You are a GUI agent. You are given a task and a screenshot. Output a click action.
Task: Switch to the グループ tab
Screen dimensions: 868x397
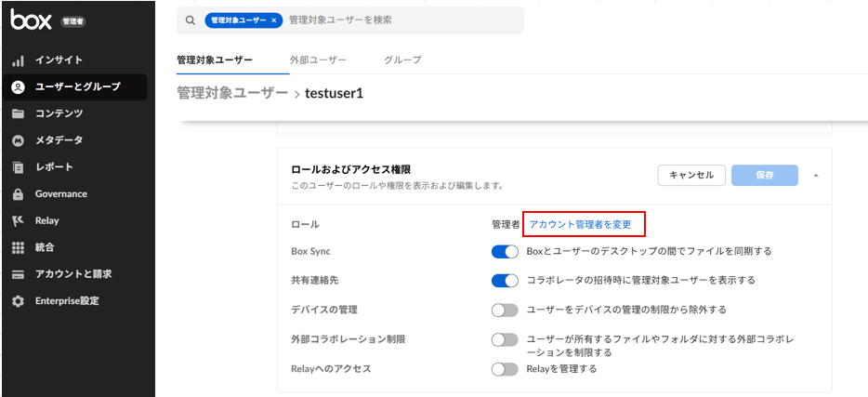click(x=402, y=60)
